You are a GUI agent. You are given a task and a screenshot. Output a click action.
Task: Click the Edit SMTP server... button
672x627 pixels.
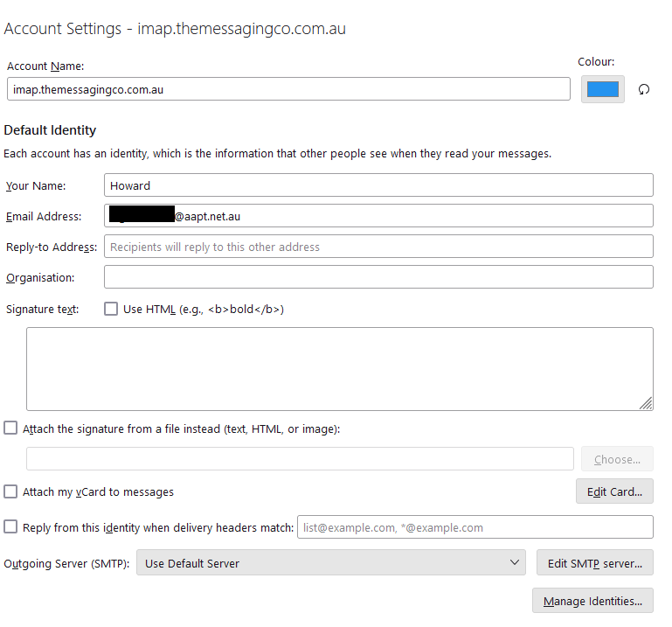click(594, 563)
